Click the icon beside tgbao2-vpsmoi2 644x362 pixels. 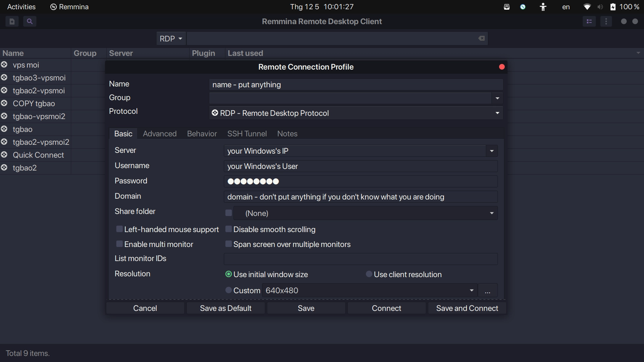click(x=4, y=142)
